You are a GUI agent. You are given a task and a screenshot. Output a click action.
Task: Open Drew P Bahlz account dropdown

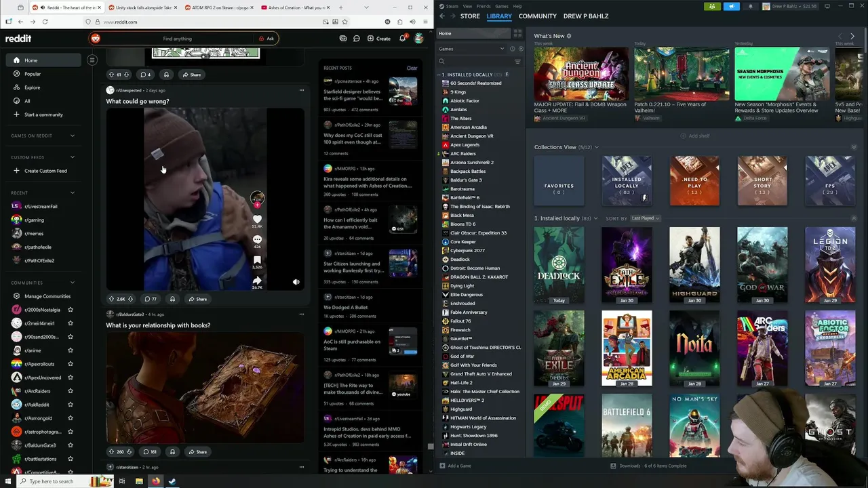click(x=791, y=6)
